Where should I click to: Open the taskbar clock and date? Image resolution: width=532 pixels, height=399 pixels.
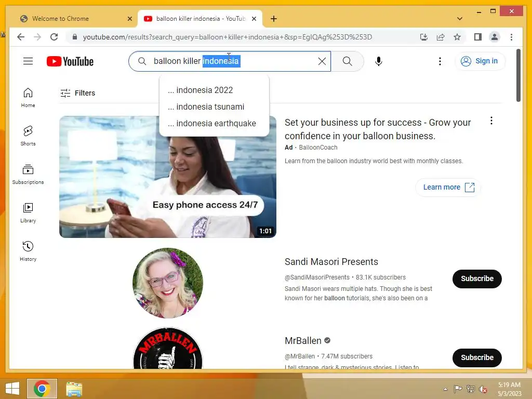point(509,389)
